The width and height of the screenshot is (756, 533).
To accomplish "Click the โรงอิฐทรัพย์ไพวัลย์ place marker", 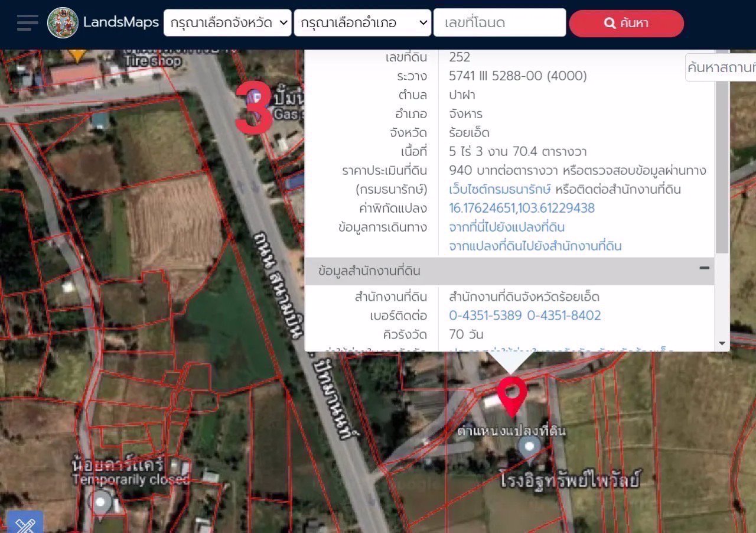I will (x=530, y=447).
